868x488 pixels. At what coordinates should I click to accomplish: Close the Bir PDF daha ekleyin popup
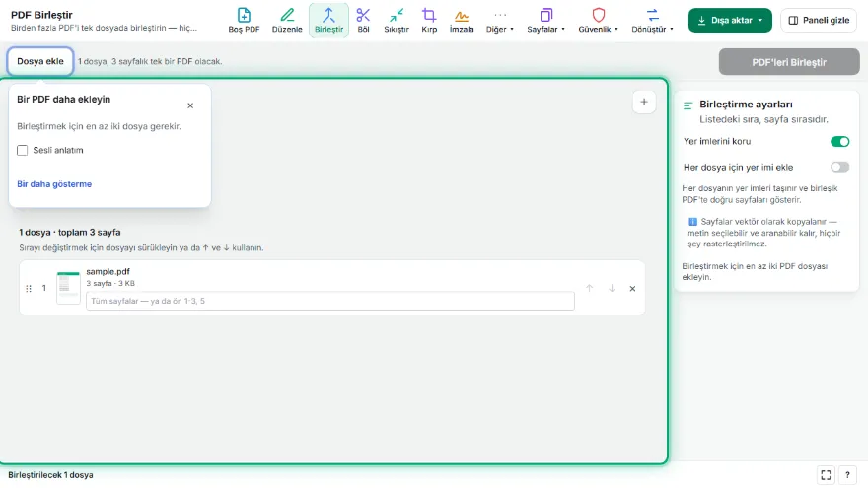click(x=190, y=105)
